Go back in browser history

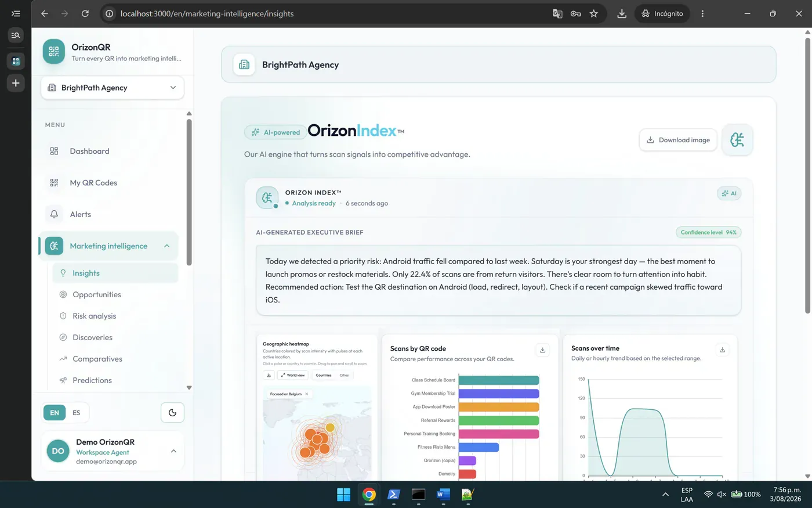pyautogui.click(x=45, y=13)
